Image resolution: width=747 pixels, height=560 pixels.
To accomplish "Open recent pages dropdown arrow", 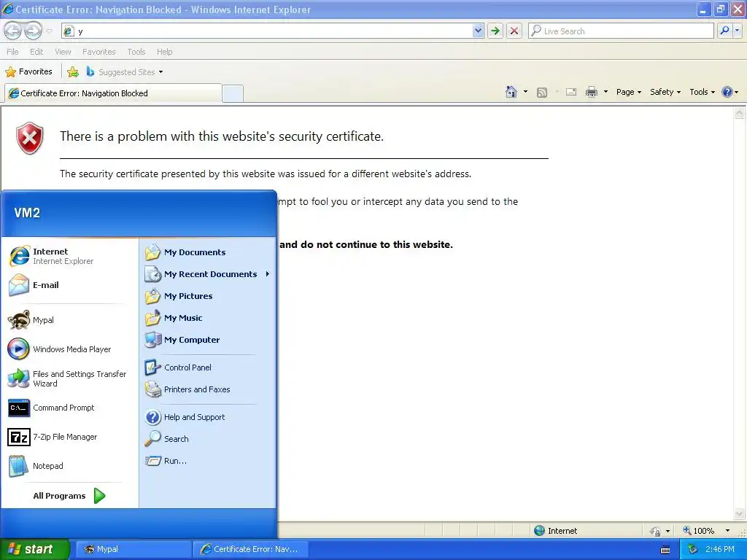I will [x=49, y=31].
